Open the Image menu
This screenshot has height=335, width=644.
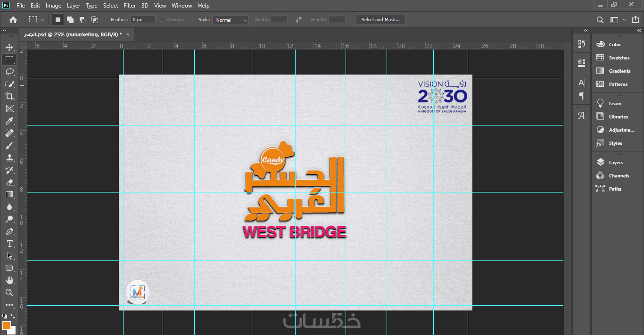(53, 6)
